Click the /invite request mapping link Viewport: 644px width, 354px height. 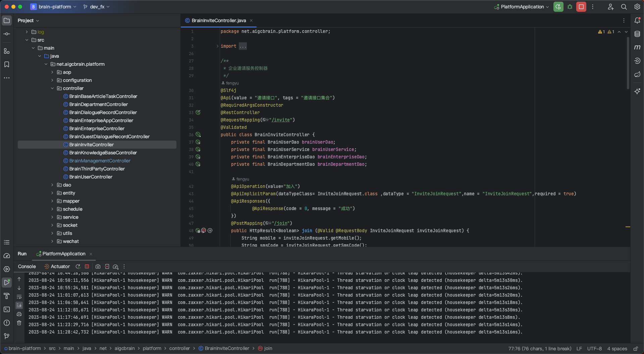tap(280, 120)
